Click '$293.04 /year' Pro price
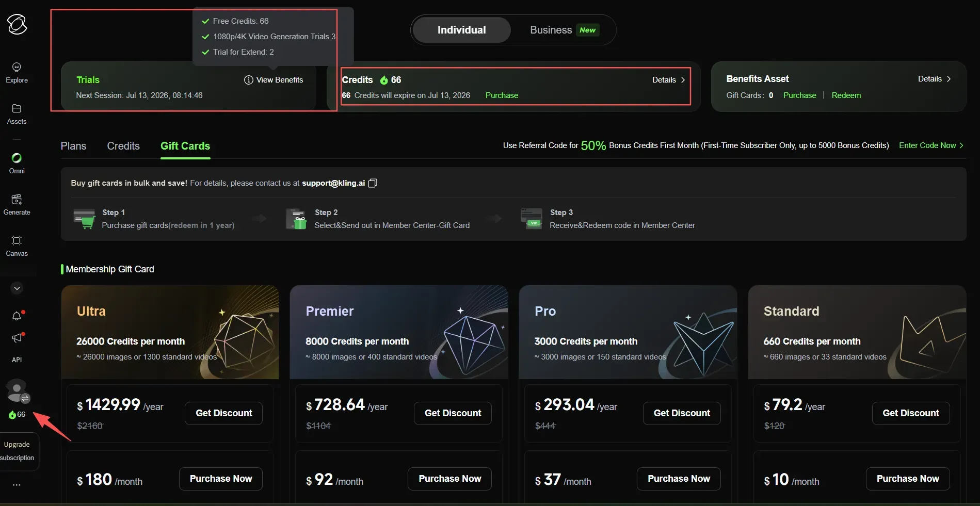Viewport: 980px width, 506px height. 576,405
